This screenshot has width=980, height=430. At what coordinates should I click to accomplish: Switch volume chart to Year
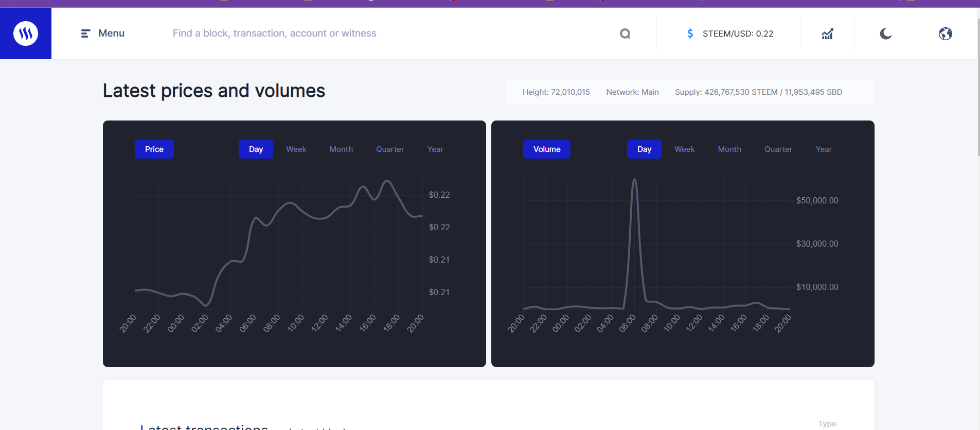(x=824, y=149)
